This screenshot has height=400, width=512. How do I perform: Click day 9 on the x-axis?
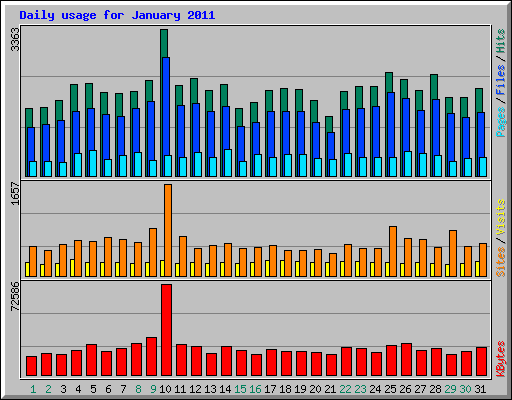coord(153,389)
